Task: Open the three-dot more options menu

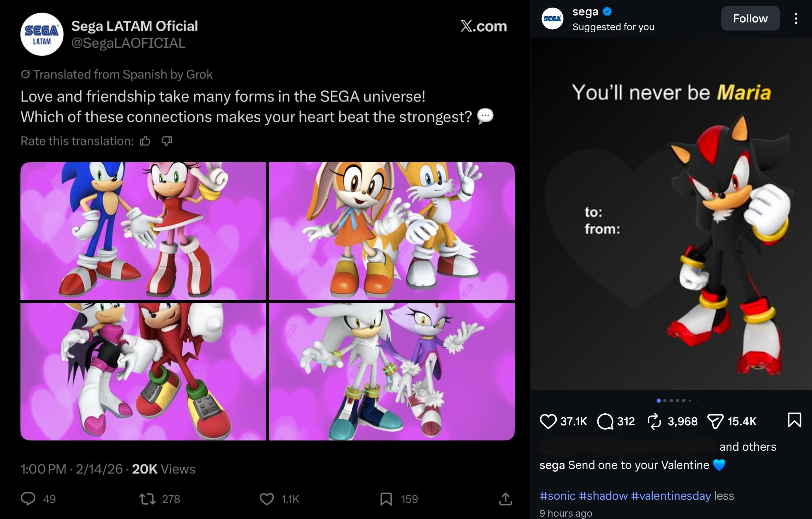Action: pos(796,19)
